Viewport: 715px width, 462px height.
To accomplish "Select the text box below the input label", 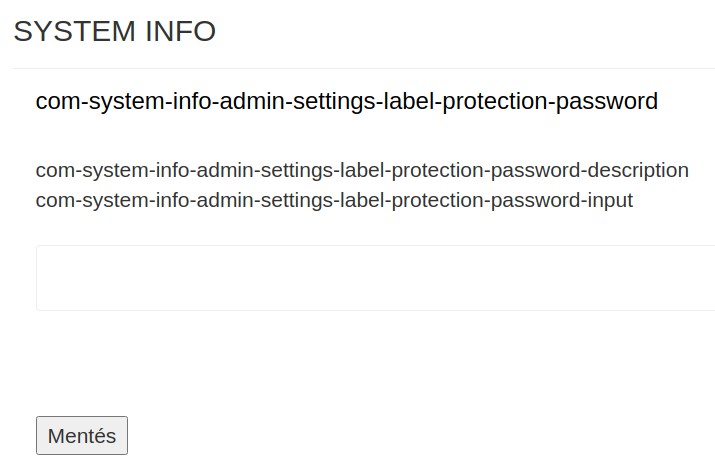I will (x=375, y=278).
